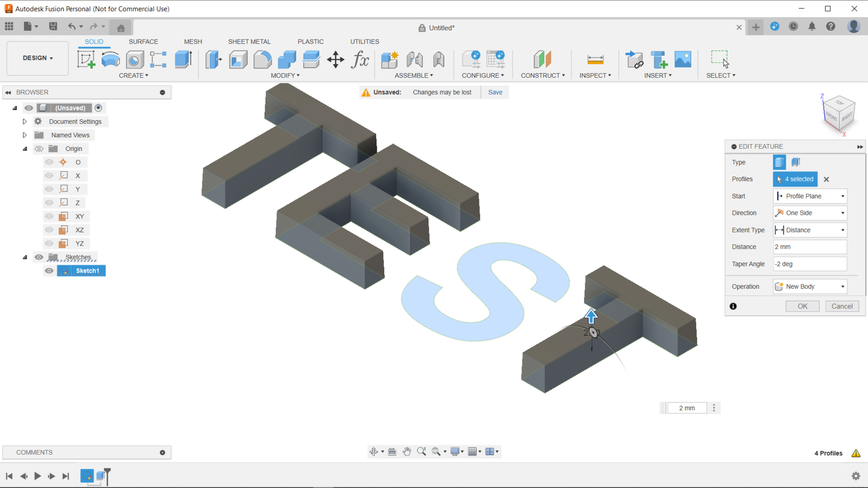Select the Offset Face tool
The height and width of the screenshot is (488, 868).
click(x=311, y=60)
